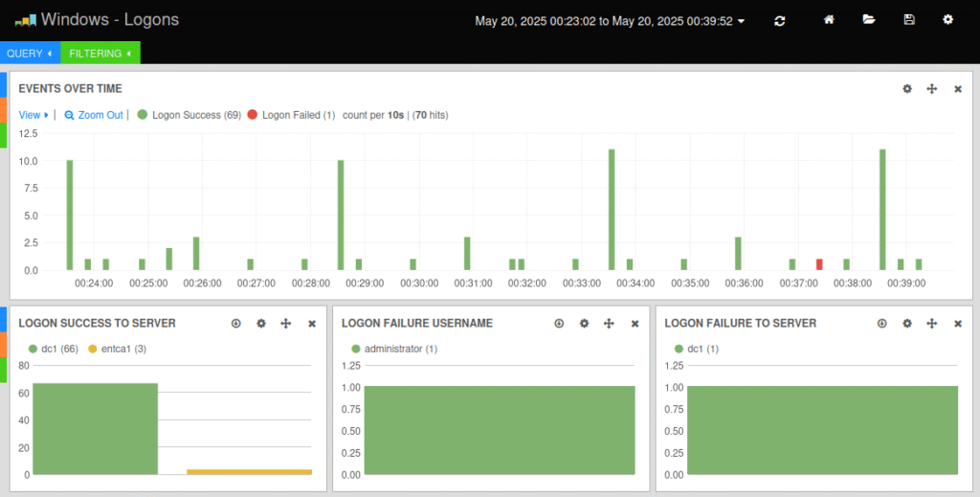Remove the Logon Failure To Server panel
980x497 pixels.
957,324
